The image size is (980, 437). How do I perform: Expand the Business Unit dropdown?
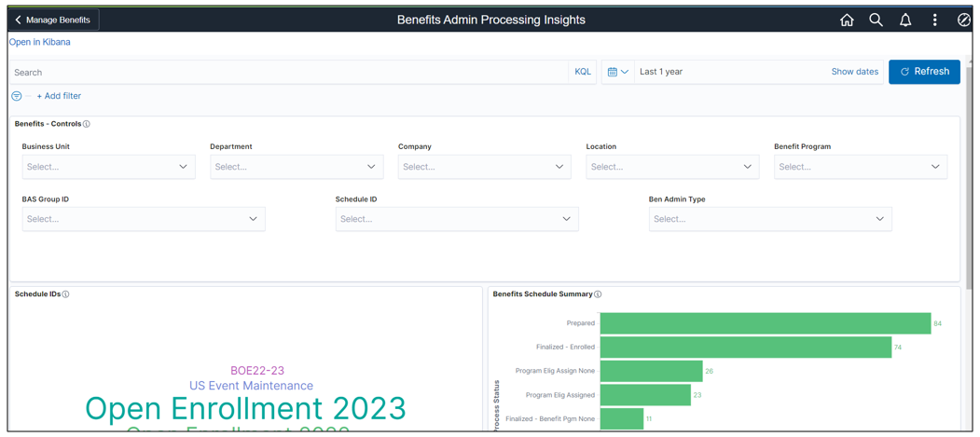pyautogui.click(x=108, y=167)
